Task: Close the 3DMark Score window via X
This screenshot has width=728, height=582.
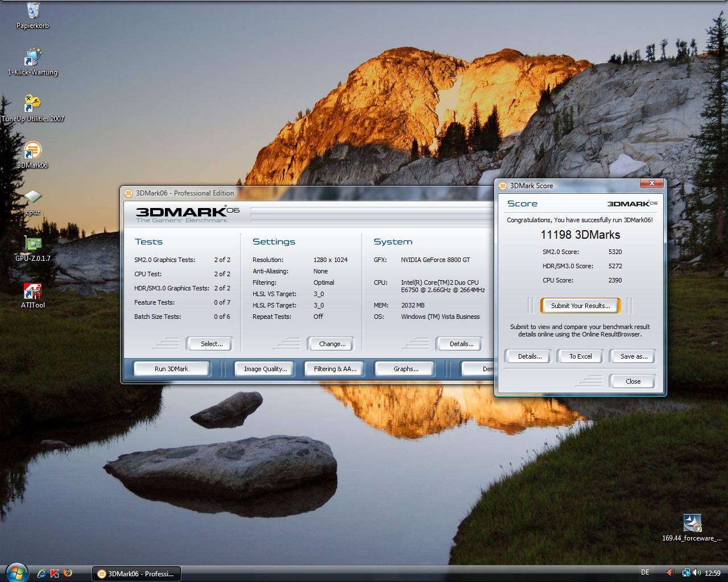Action: click(x=652, y=183)
